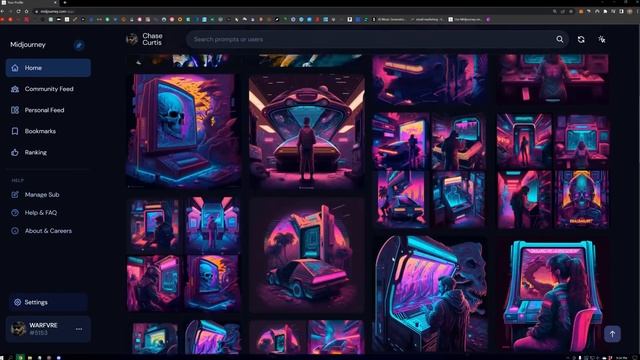
Task: Open the large arcade cabinet with skull artwork
Action: coord(430,293)
